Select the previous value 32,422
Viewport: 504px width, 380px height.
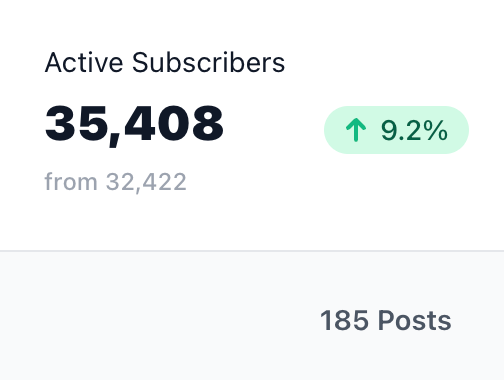click(x=146, y=182)
